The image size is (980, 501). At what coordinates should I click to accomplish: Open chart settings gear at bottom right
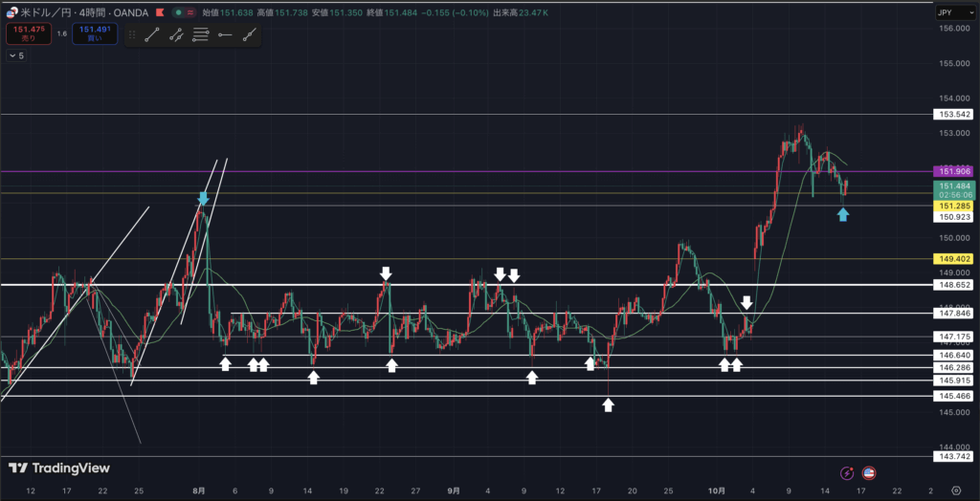click(957, 490)
